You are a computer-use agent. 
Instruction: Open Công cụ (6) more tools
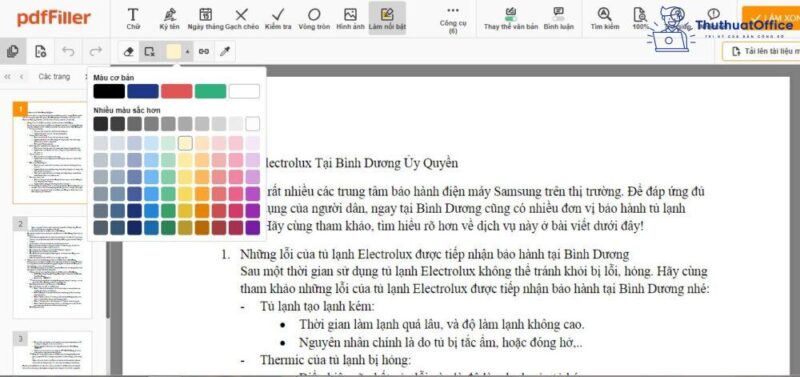coord(453,19)
